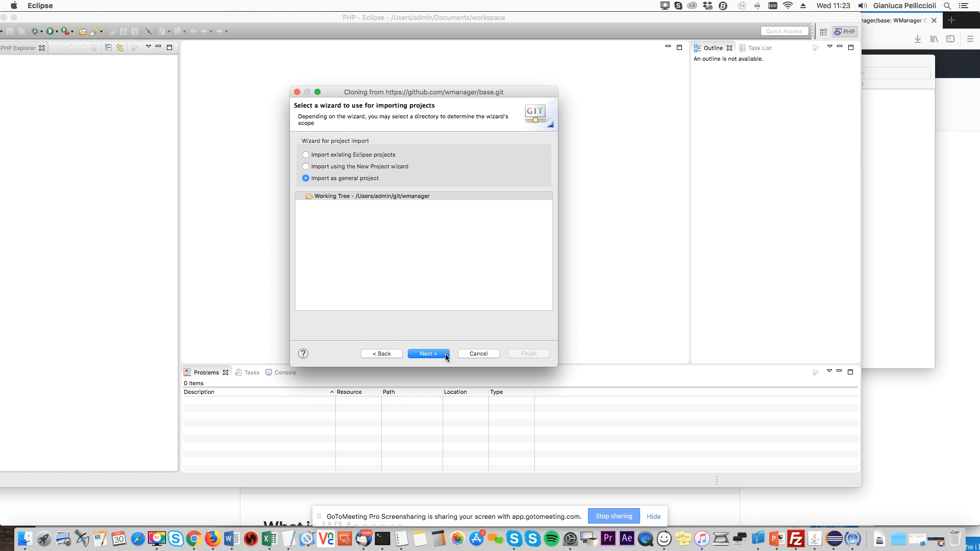Click the Skip All Breakpoints icon
The width and height of the screenshot is (980, 551).
(x=149, y=31)
